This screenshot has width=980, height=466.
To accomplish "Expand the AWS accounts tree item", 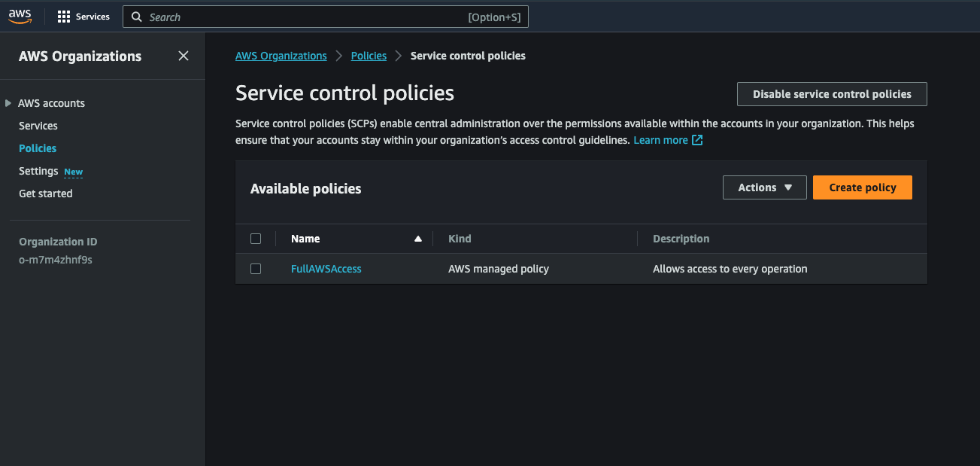I will (x=8, y=103).
